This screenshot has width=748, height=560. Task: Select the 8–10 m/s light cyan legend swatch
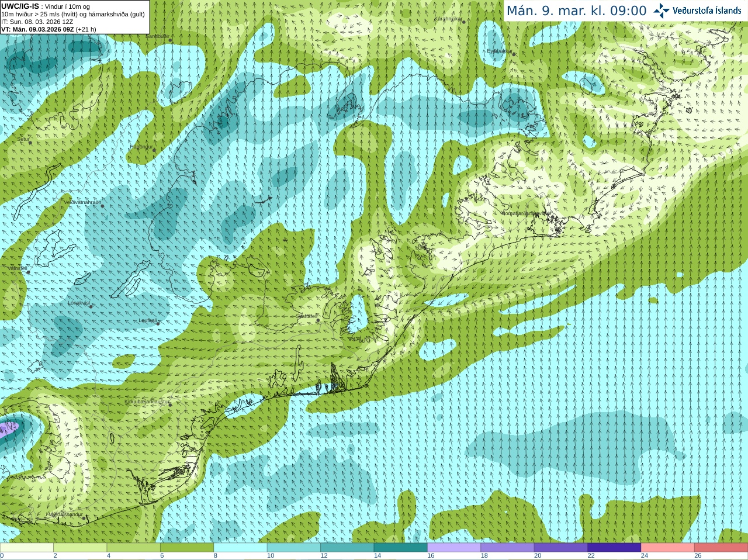(240, 548)
